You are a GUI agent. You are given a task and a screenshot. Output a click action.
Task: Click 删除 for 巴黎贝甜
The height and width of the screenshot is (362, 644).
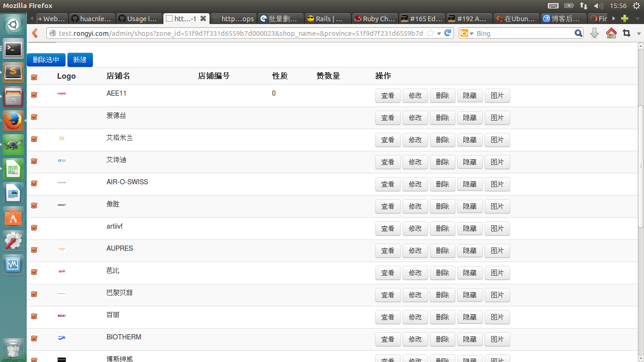tap(443, 295)
